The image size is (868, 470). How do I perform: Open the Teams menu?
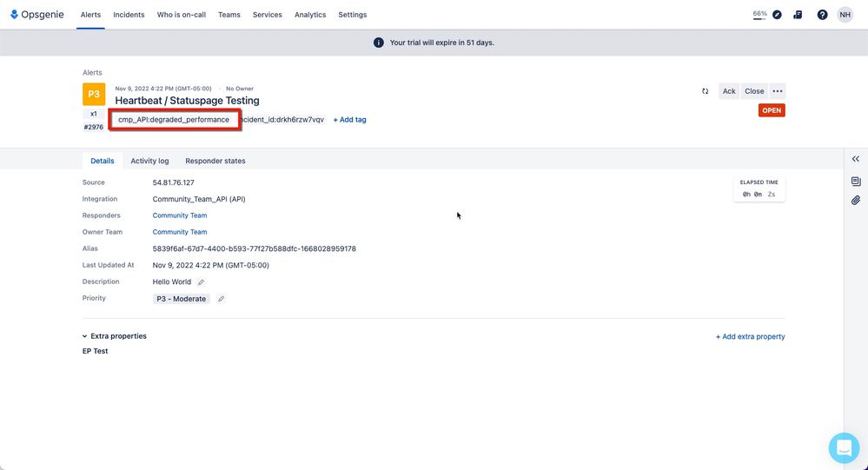(229, 15)
